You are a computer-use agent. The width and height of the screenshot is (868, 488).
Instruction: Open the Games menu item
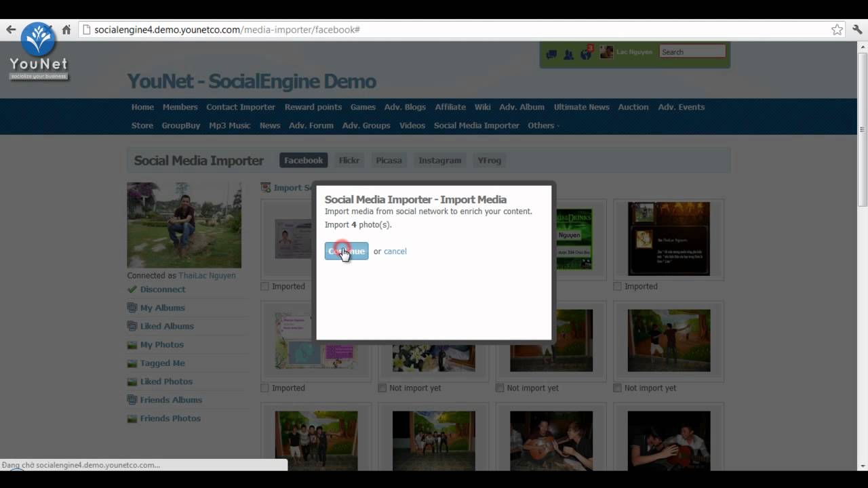click(x=363, y=107)
